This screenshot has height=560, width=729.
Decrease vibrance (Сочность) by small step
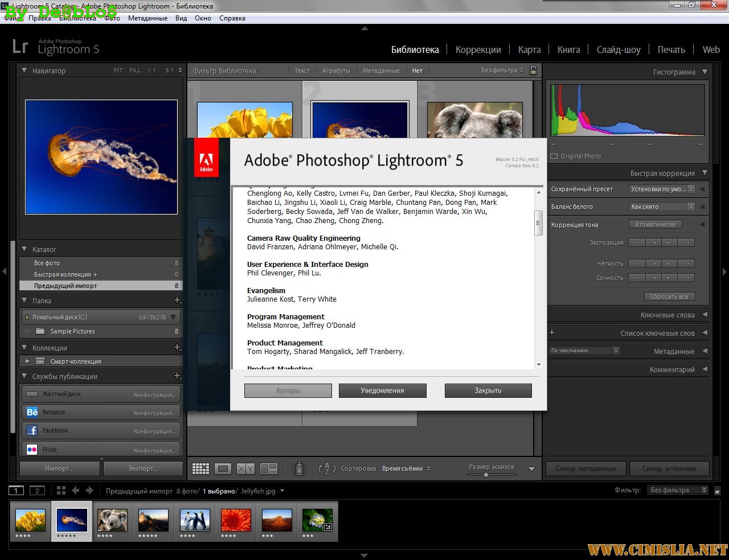(653, 278)
